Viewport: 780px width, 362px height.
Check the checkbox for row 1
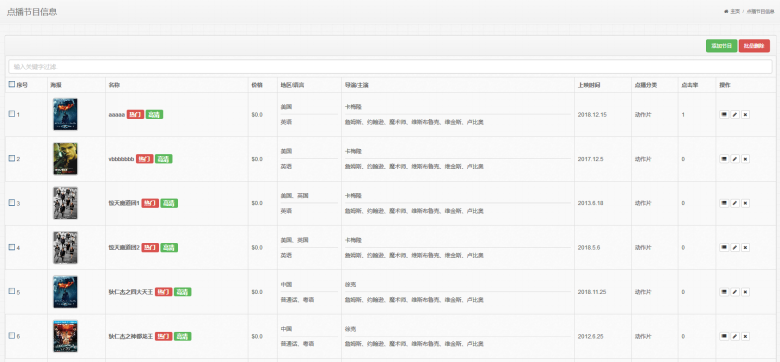tap(12, 114)
